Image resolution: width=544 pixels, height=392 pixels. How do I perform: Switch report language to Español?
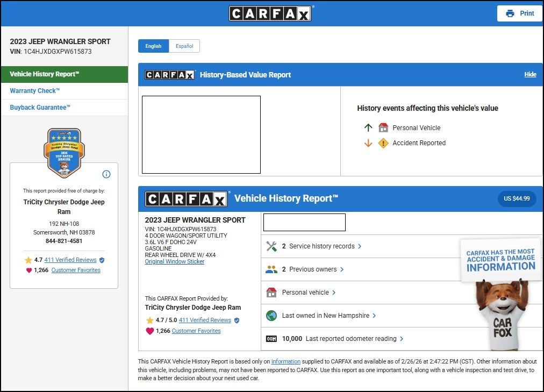pyautogui.click(x=184, y=46)
